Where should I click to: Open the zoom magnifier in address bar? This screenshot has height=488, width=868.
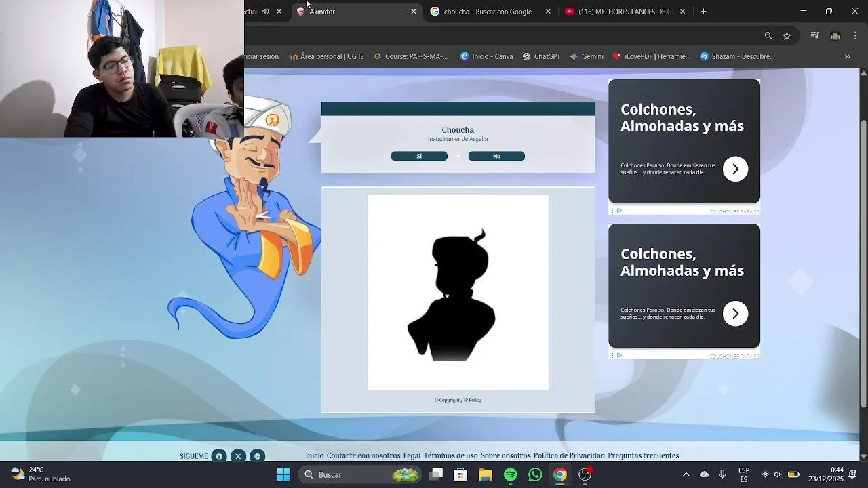(x=768, y=36)
